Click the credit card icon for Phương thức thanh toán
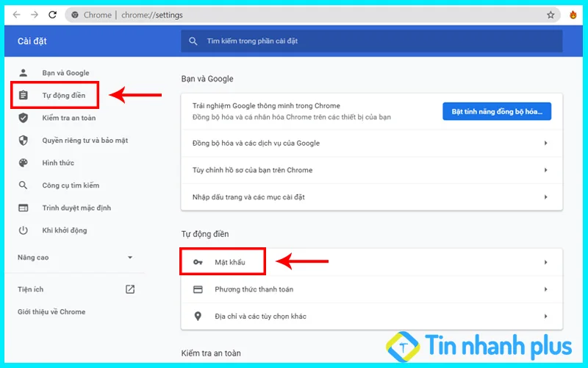The image size is (588, 368). [198, 289]
